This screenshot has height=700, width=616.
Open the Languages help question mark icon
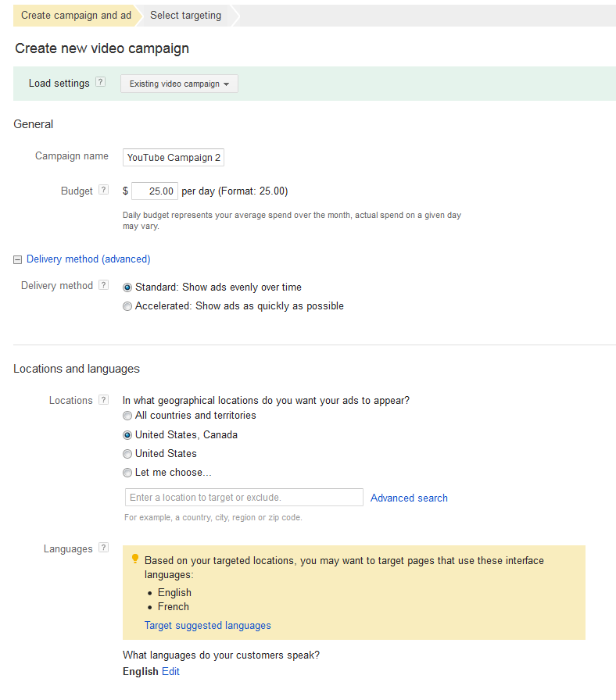coord(103,548)
